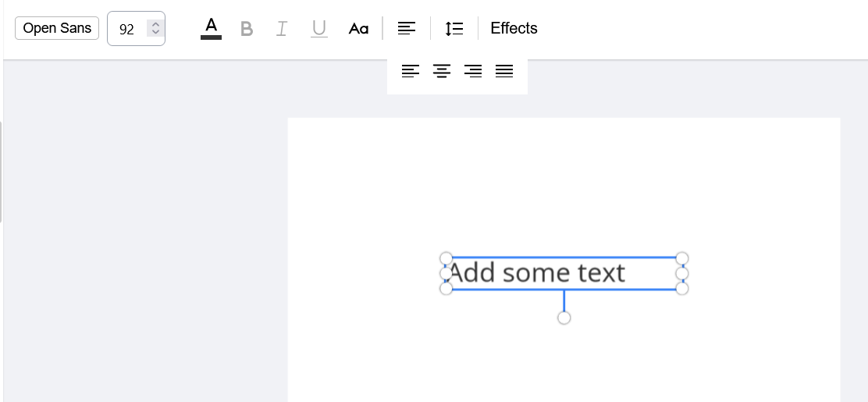Viewport: 868px width, 402px height.
Task: Click the middle-left resize handle of text box
Action: [x=446, y=273]
